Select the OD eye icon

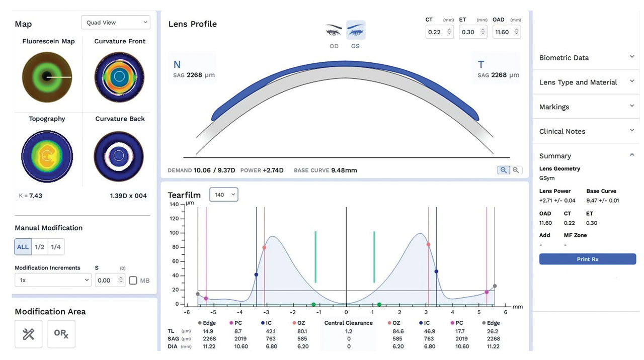pyautogui.click(x=334, y=30)
